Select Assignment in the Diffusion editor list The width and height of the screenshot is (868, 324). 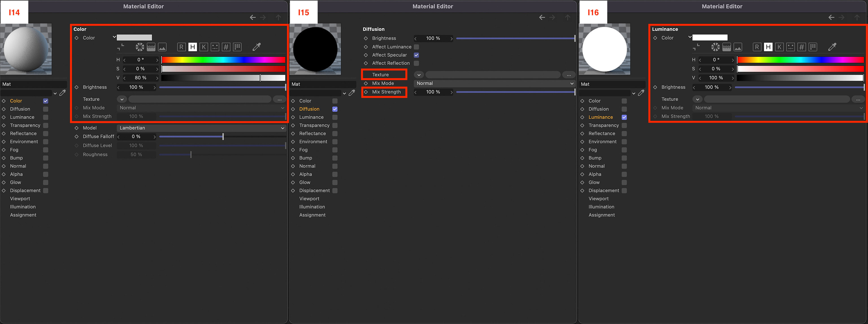[x=312, y=215]
